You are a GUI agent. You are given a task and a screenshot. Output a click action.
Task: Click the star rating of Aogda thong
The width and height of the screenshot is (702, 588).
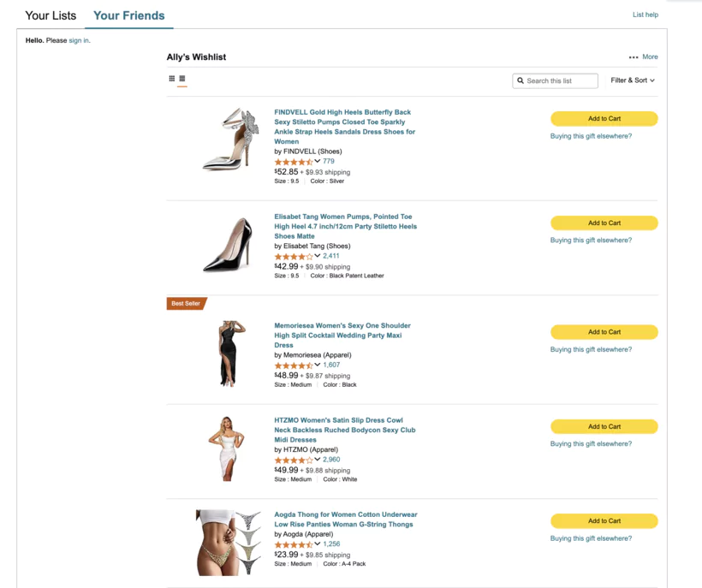(294, 544)
